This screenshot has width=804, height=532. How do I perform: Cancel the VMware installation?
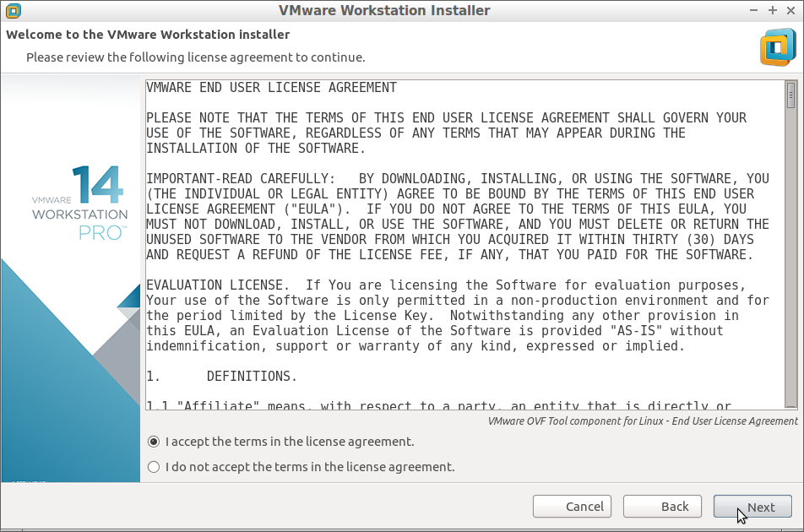pyautogui.click(x=572, y=507)
